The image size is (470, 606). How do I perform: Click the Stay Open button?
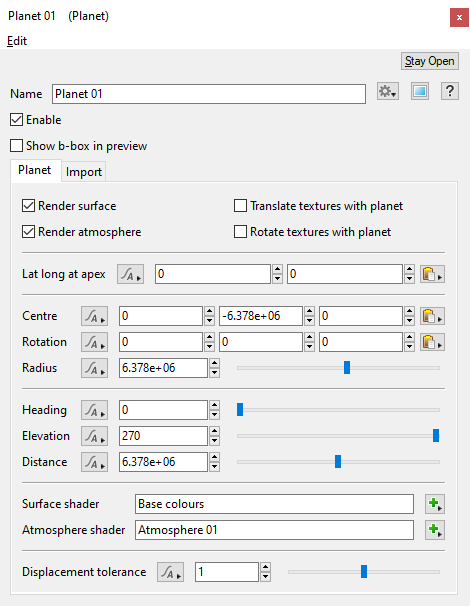click(429, 61)
